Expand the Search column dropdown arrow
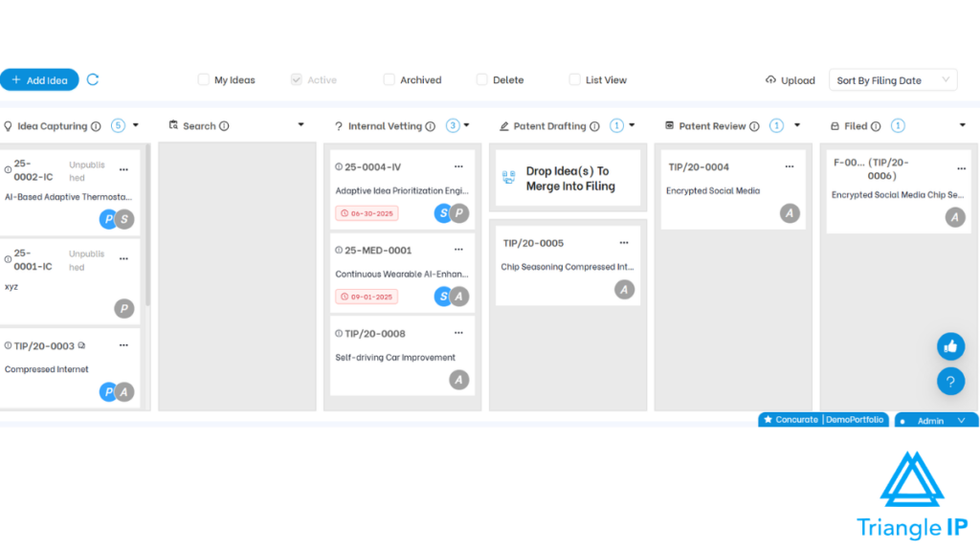 click(301, 125)
